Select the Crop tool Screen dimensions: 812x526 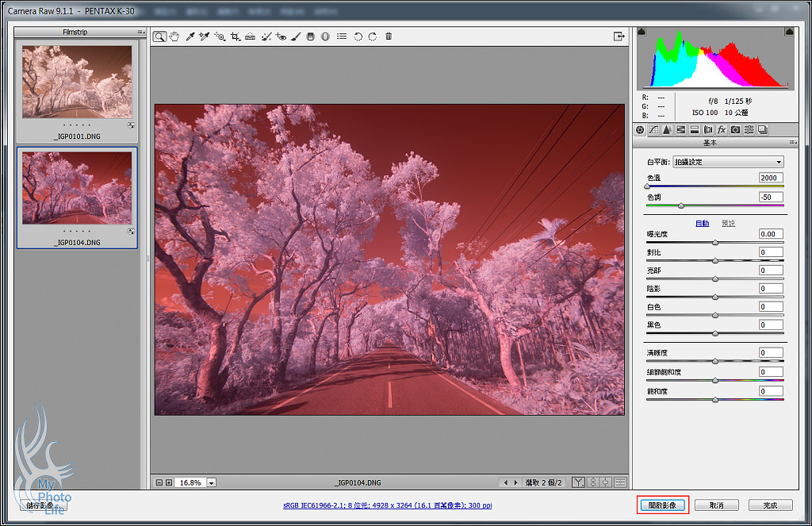[236, 36]
